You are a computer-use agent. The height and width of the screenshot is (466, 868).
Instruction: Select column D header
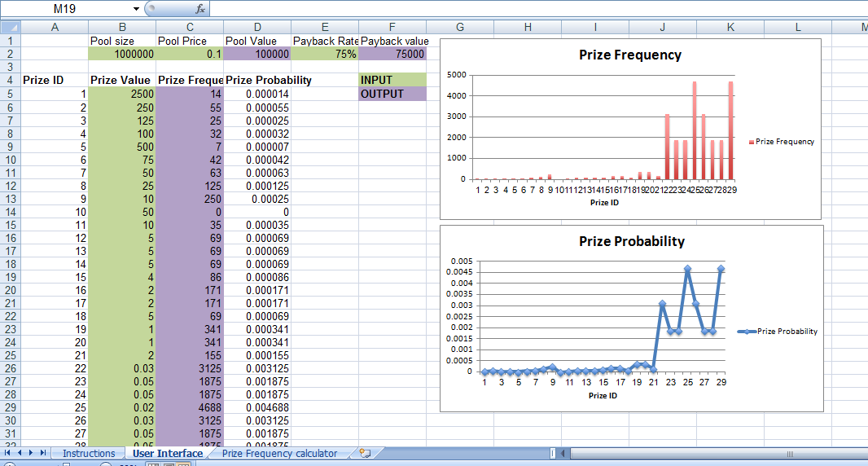[x=257, y=27]
